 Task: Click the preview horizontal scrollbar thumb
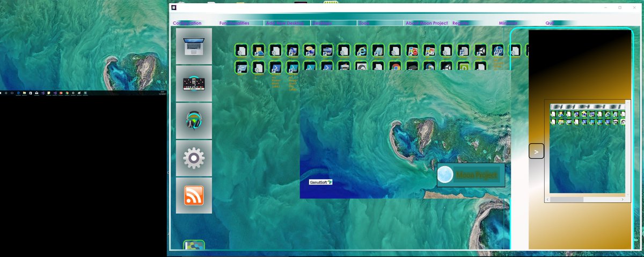568,199
